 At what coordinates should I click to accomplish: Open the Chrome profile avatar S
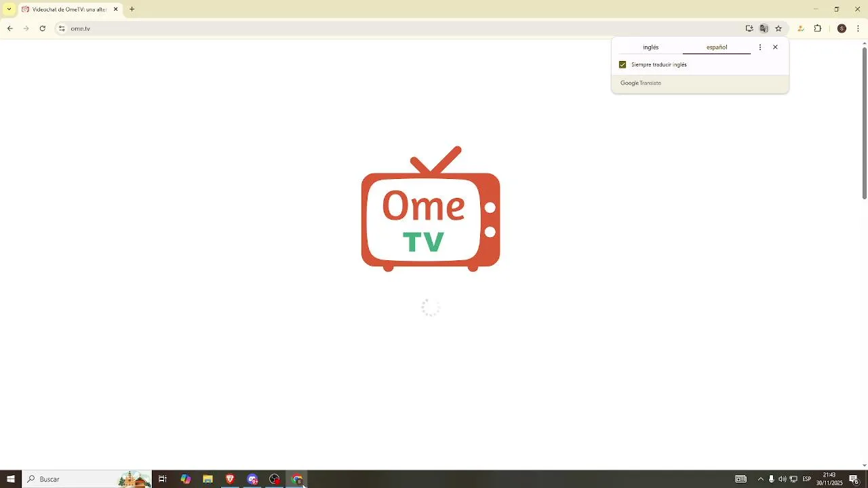coord(842,28)
